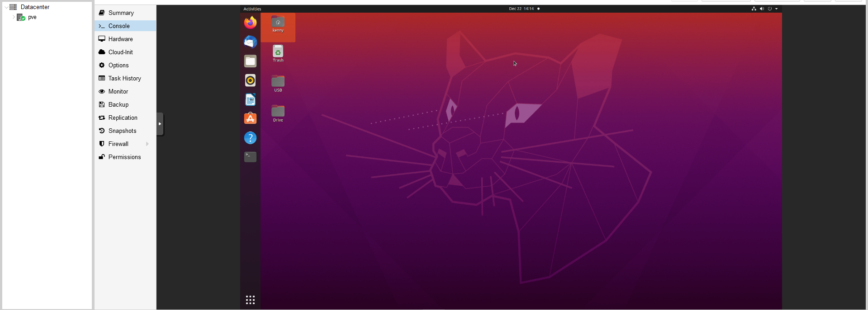Open the Files manager in the dock

click(250, 61)
